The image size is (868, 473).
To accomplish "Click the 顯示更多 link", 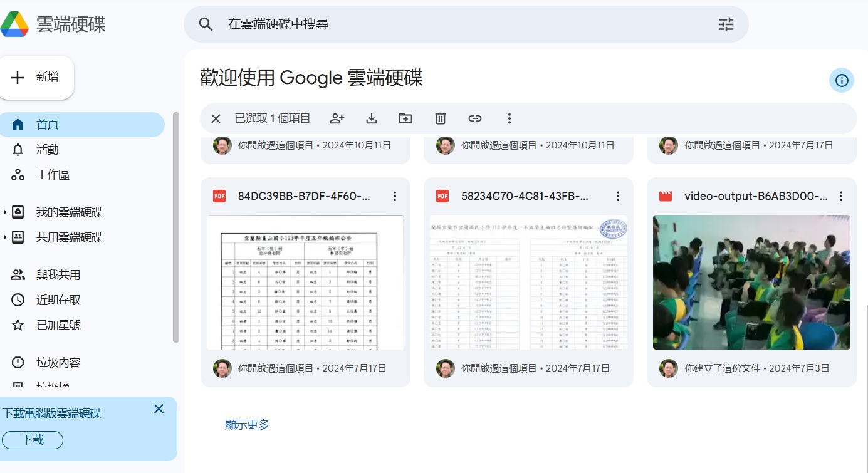I will coord(247,425).
